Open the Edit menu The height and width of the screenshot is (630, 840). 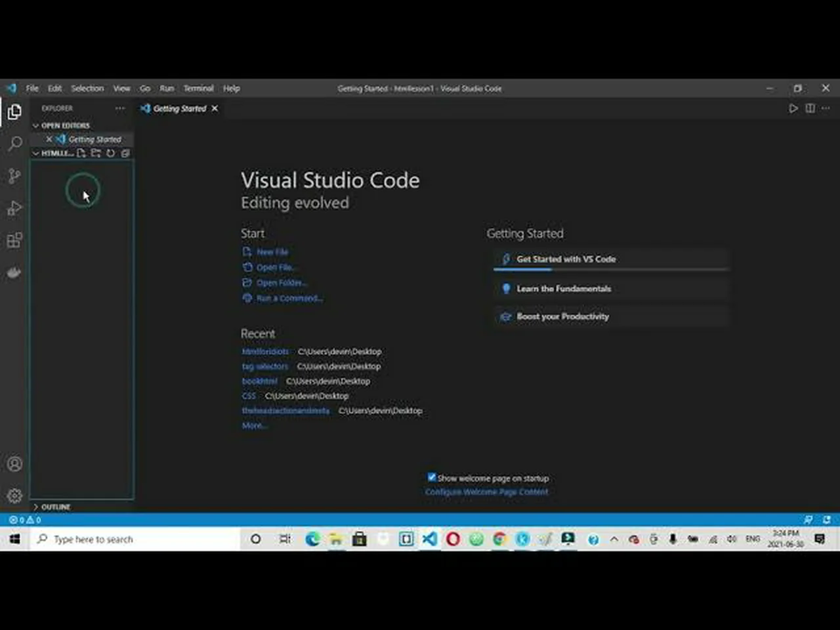54,88
